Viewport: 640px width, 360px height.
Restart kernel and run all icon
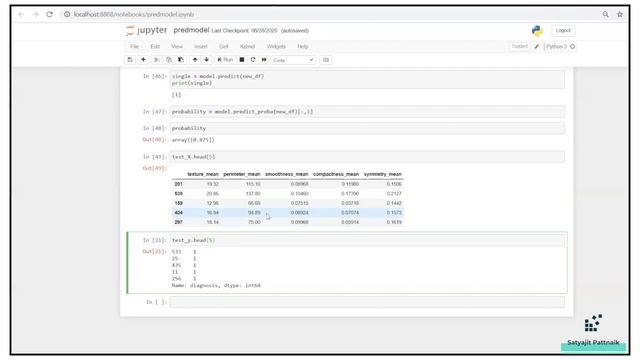click(x=264, y=60)
